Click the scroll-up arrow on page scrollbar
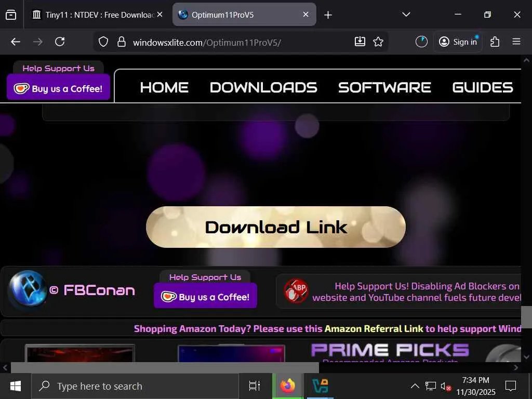 526,60
